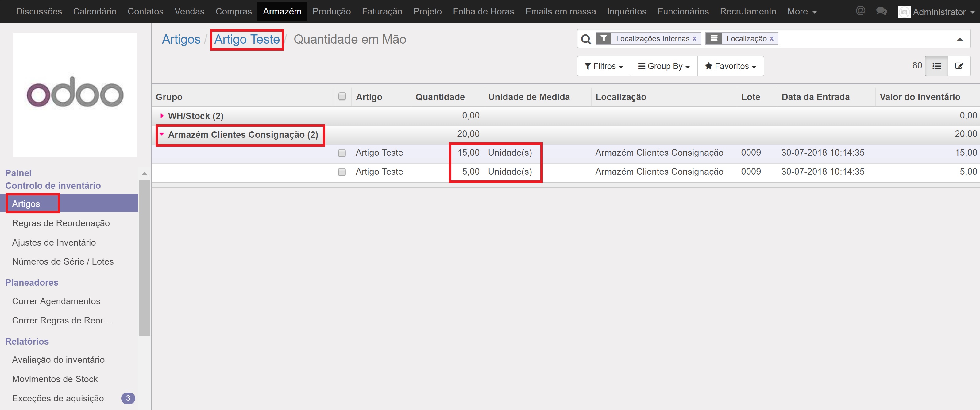Click the Odoo logo image

(75, 94)
